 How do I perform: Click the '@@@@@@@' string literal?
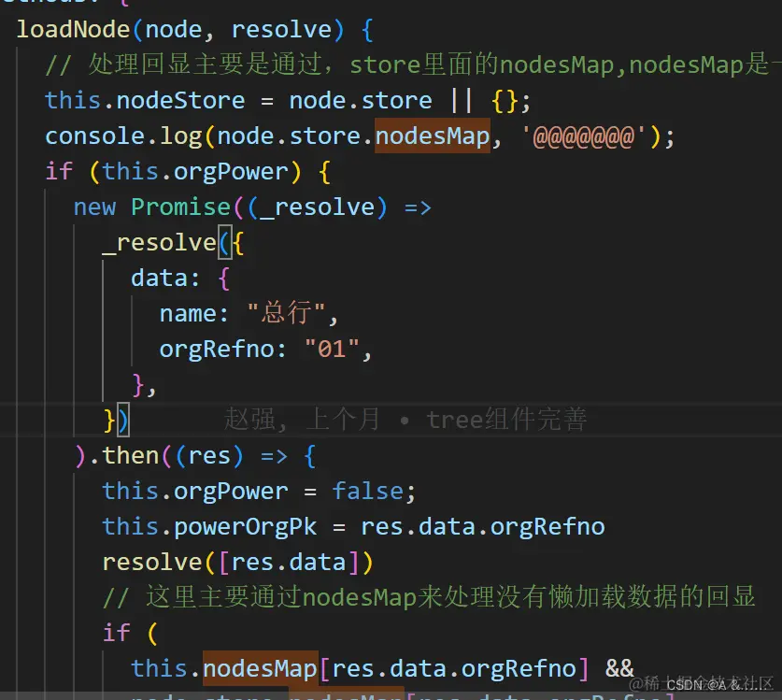584,136
